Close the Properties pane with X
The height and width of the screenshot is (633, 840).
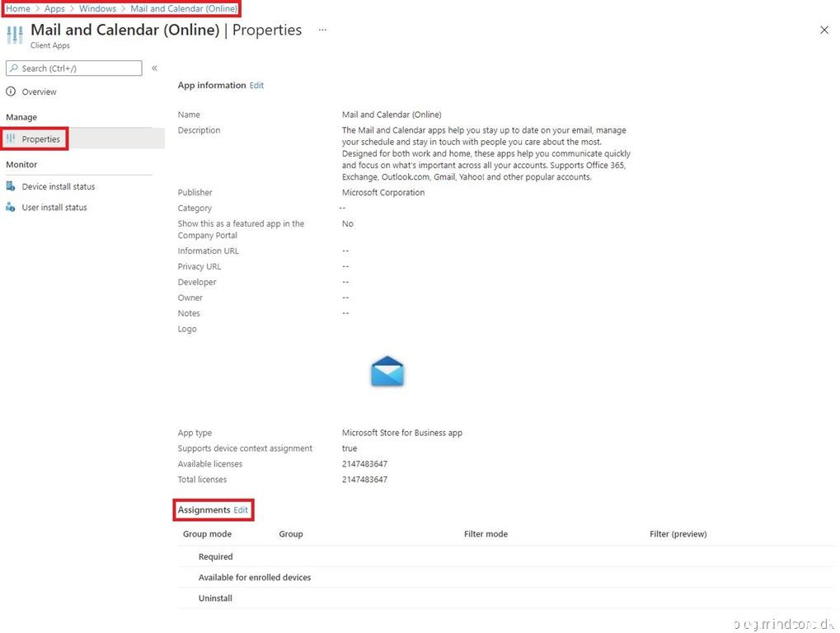tap(824, 30)
